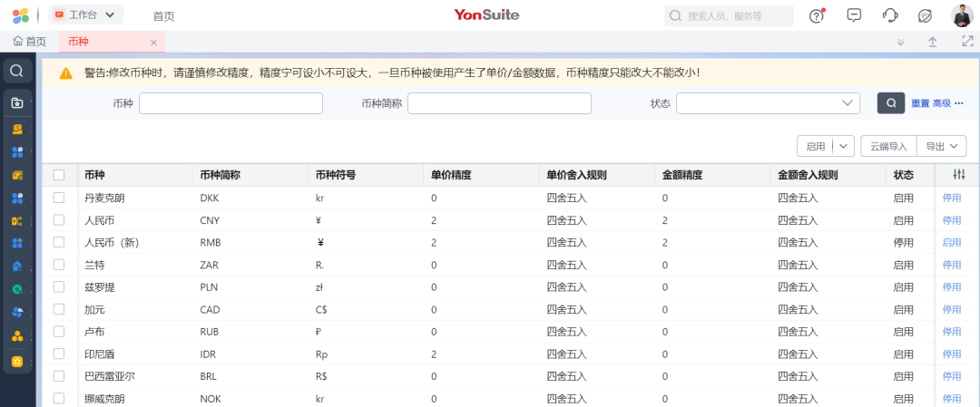Open the customer service headset icon
The width and height of the screenshot is (980, 407).
pos(890,15)
